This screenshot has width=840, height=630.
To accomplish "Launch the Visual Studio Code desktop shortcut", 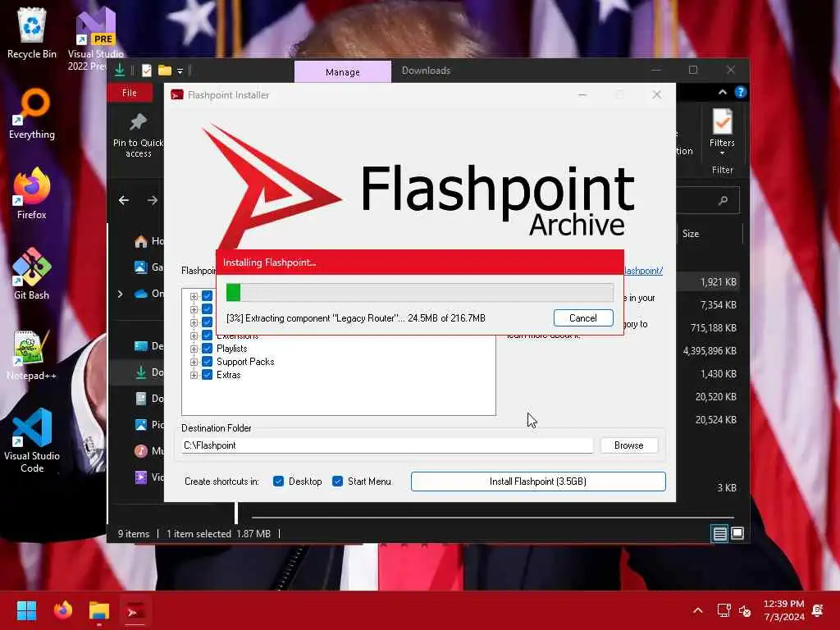I will pyautogui.click(x=32, y=441).
